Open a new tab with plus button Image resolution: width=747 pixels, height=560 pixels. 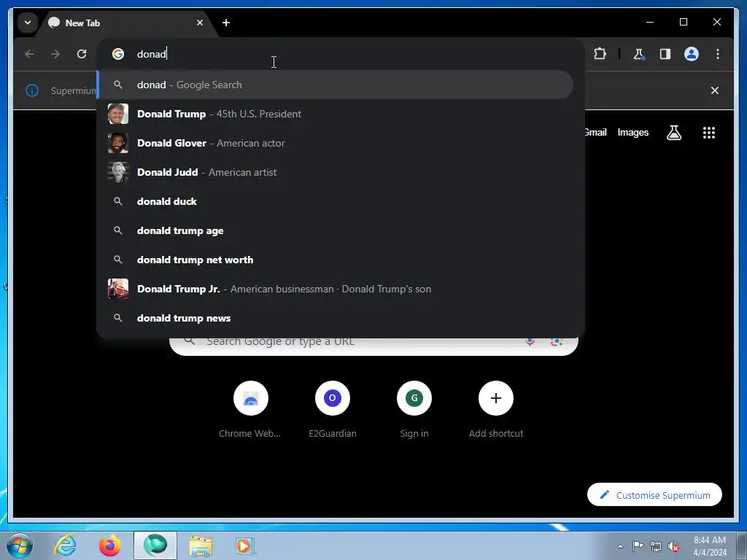pyautogui.click(x=226, y=23)
